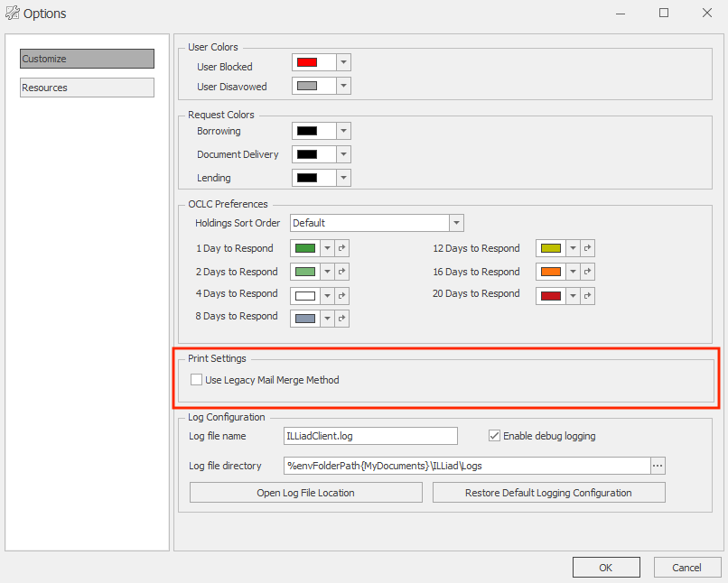728x583 pixels.
Task: Reset the 8 Days to Respond color
Action: [341, 318]
